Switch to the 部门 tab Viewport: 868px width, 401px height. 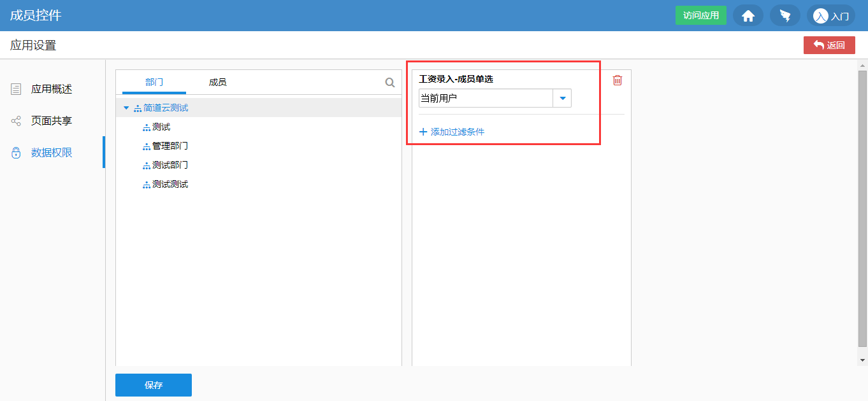coord(154,82)
